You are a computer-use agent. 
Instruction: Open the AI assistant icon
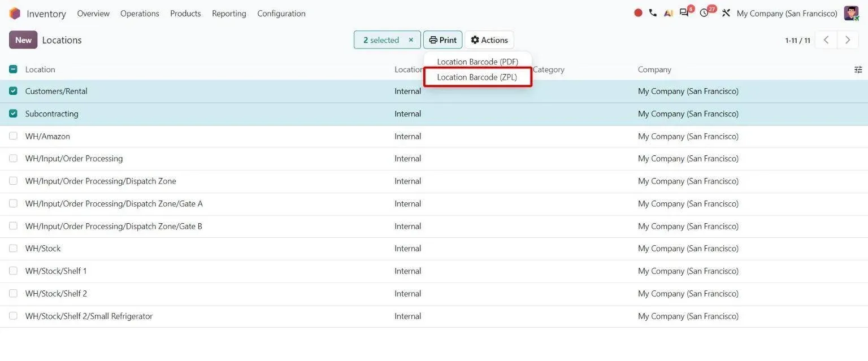[x=669, y=13]
